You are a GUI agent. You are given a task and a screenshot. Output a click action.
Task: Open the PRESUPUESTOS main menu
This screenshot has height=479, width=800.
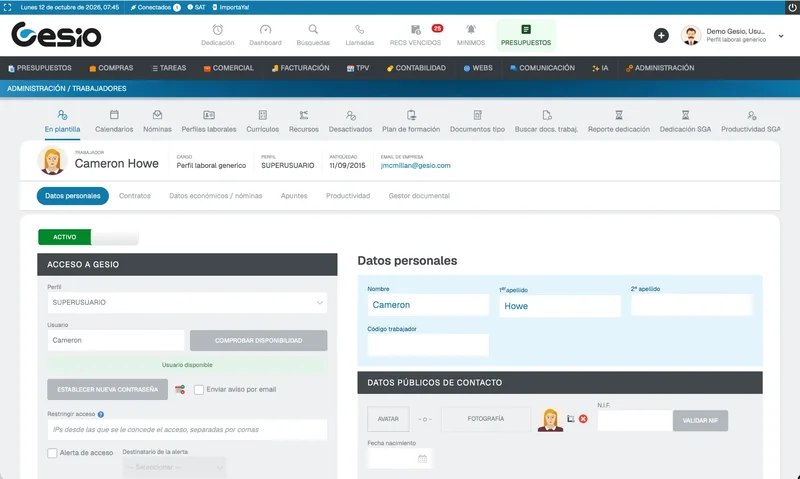40,68
